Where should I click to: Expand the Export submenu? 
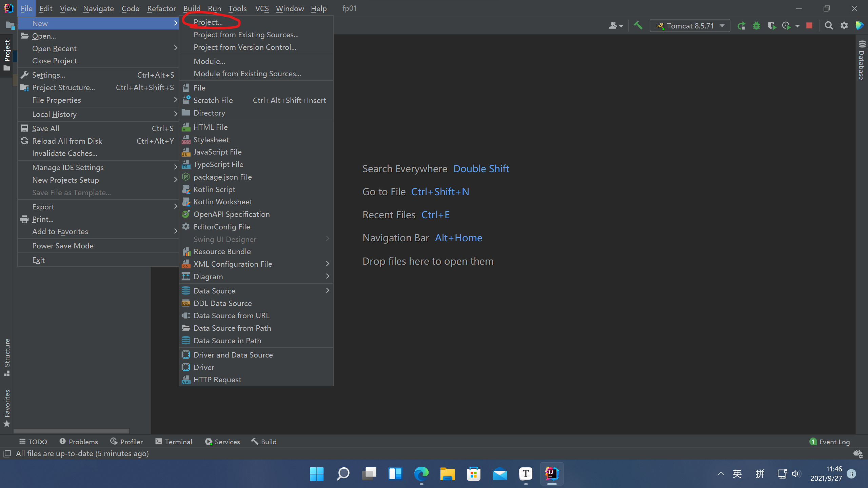(98, 207)
